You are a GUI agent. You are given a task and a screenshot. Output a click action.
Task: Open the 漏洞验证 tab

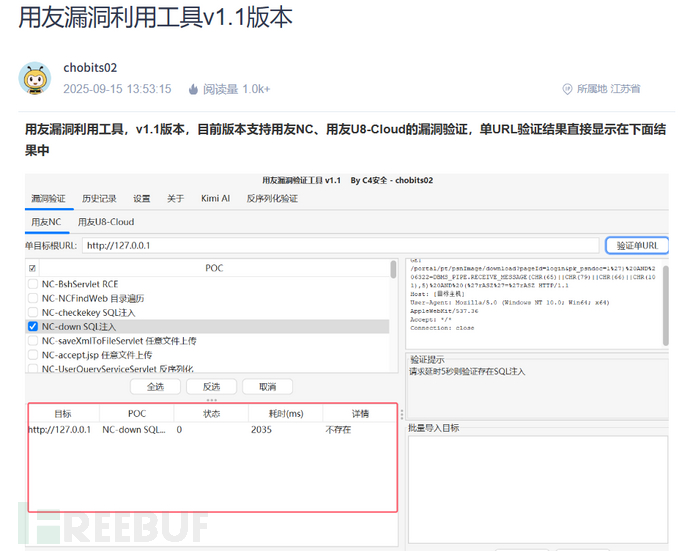point(48,198)
